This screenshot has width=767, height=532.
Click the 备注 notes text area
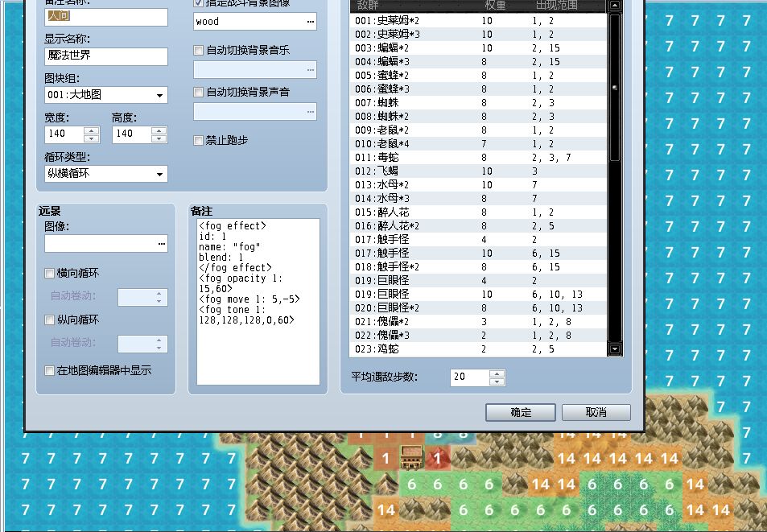pyautogui.click(x=258, y=302)
